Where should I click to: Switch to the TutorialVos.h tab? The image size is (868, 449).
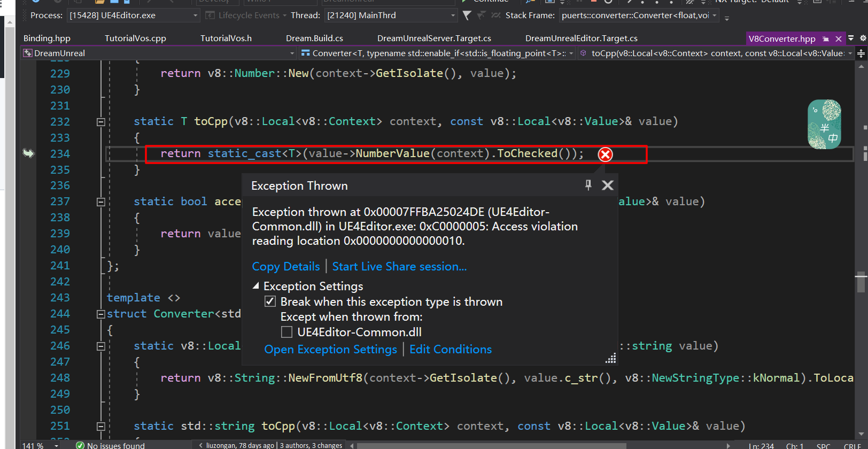pos(226,38)
